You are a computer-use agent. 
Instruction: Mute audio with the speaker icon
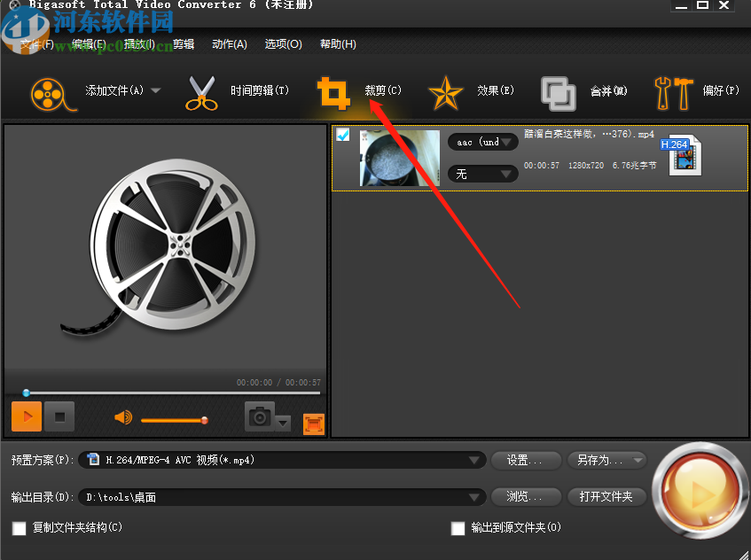click(123, 417)
